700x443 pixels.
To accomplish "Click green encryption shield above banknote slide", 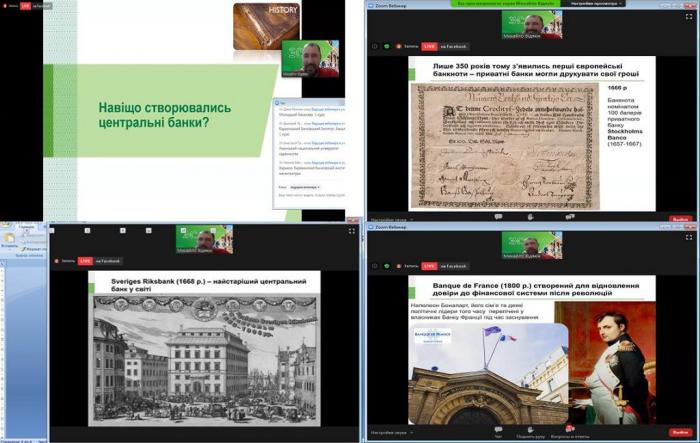I will (x=387, y=45).
